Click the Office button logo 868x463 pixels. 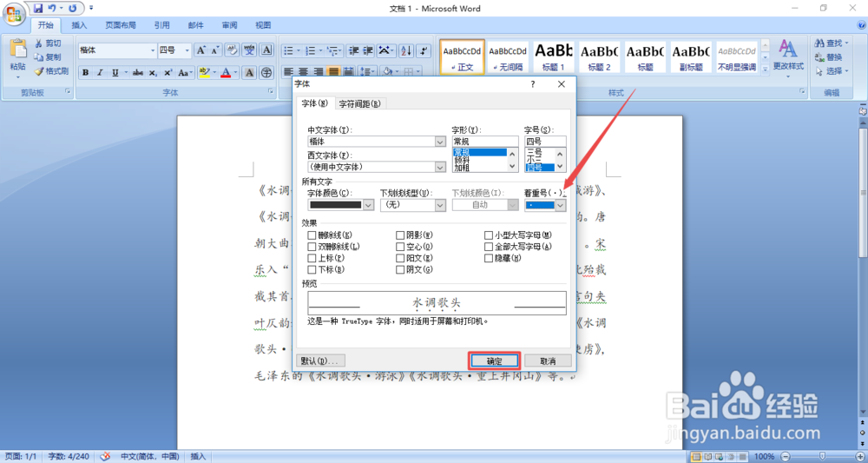[x=13, y=13]
